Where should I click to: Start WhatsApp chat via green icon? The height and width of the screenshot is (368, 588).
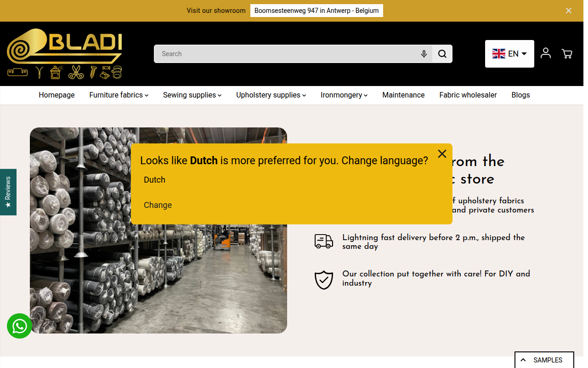point(19,326)
